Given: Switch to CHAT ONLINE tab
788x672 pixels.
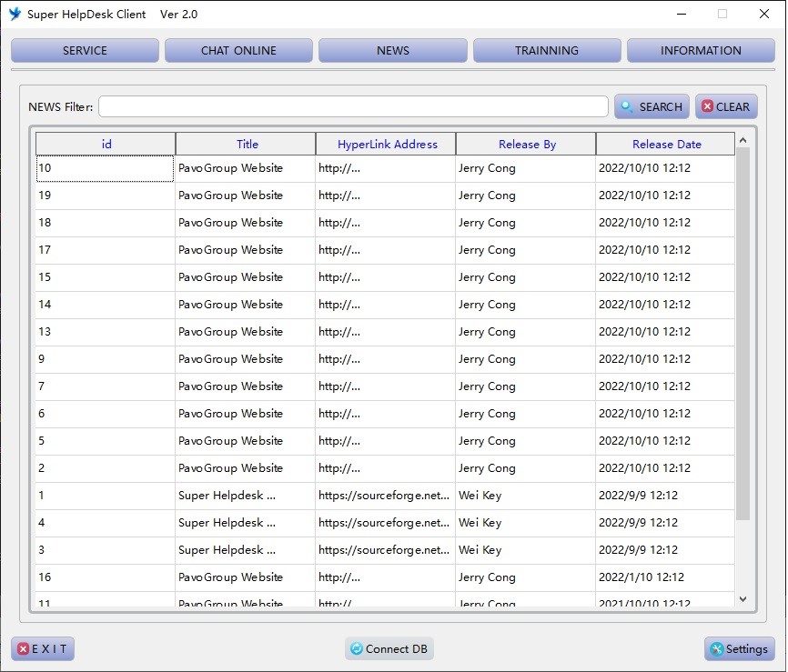Looking at the screenshot, I should click(238, 51).
